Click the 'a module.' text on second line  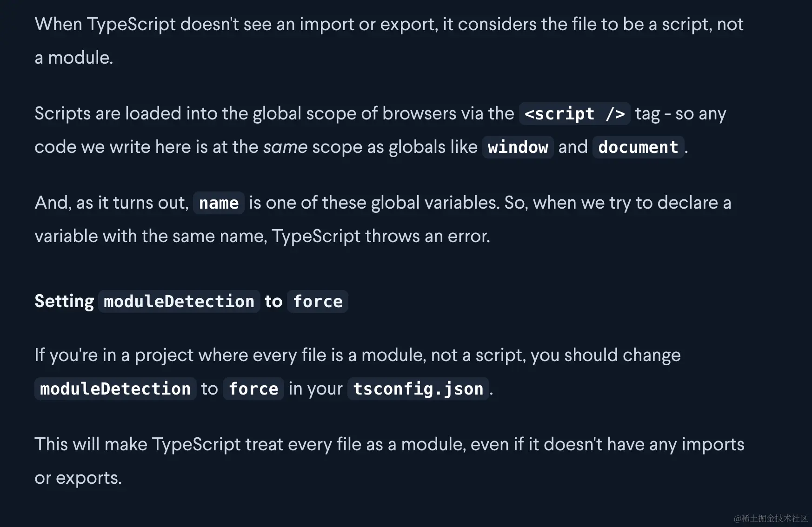(74, 58)
